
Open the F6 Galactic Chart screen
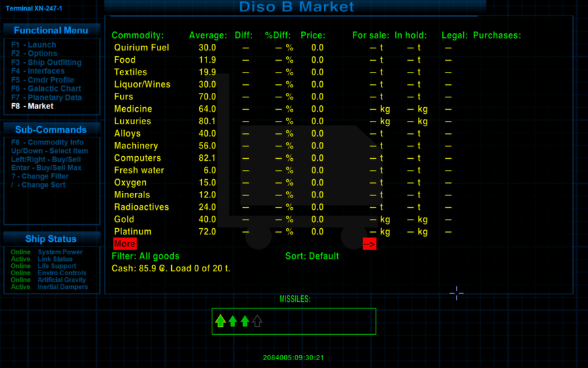pyautogui.click(x=46, y=89)
